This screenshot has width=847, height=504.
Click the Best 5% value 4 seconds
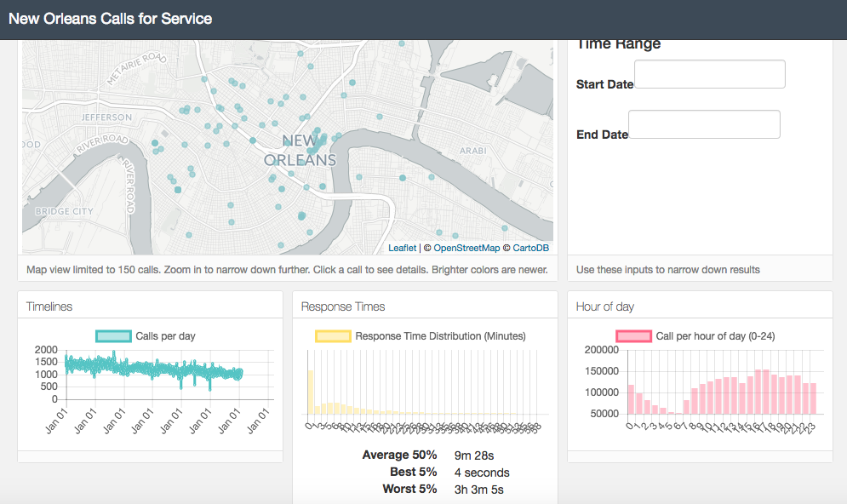[x=482, y=472]
